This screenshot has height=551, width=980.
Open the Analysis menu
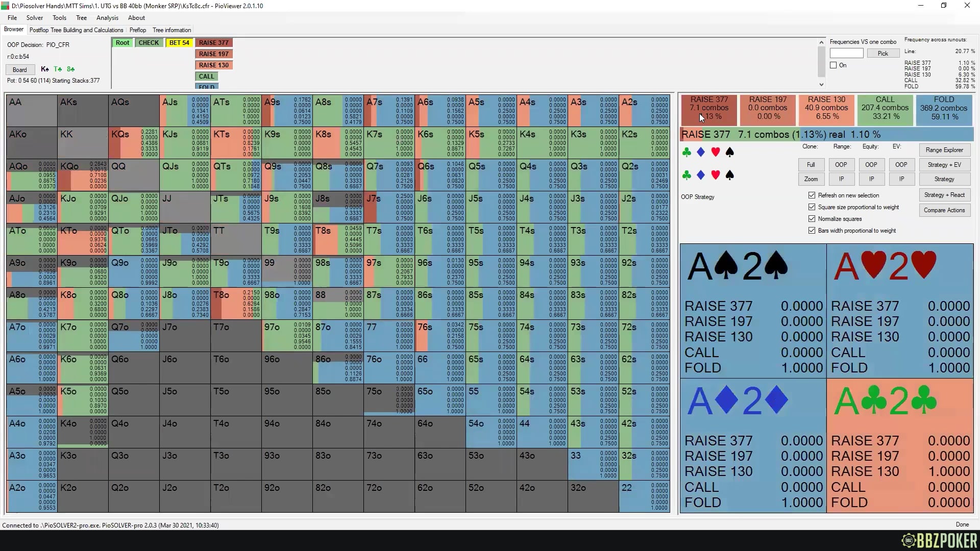107,18
